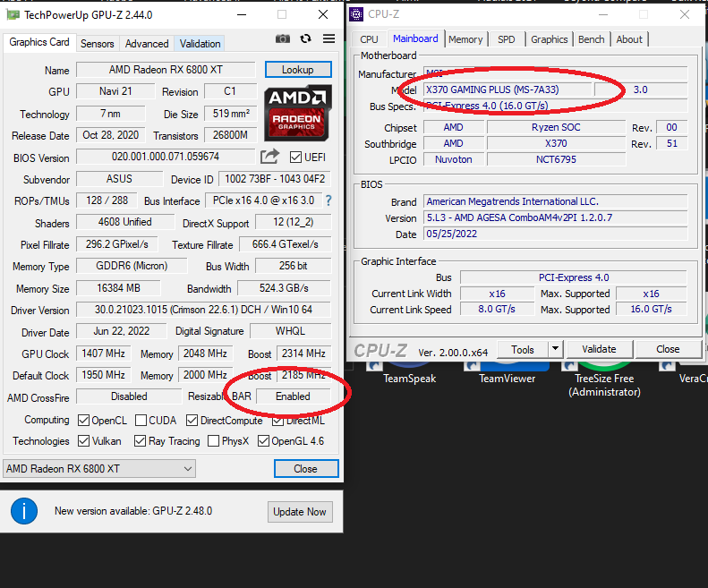Click the Device ID value 1002 73BF
This screenshot has width=708, height=588.
point(275,179)
